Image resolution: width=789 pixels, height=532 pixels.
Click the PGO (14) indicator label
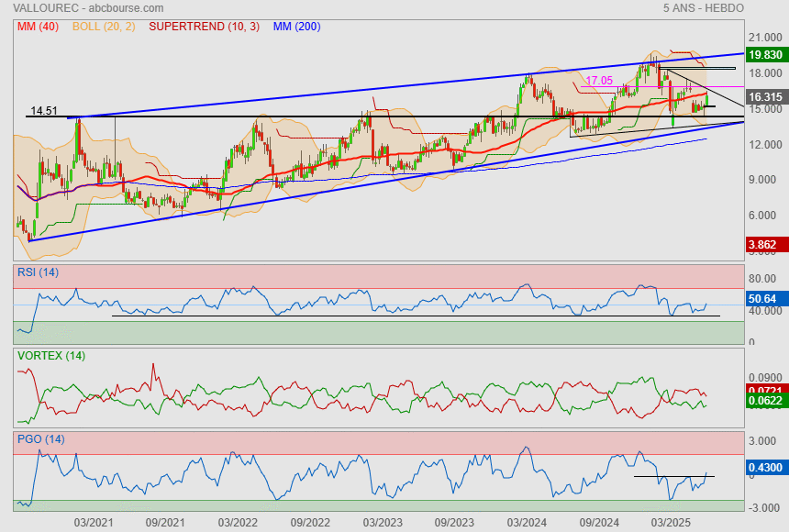click(40, 439)
